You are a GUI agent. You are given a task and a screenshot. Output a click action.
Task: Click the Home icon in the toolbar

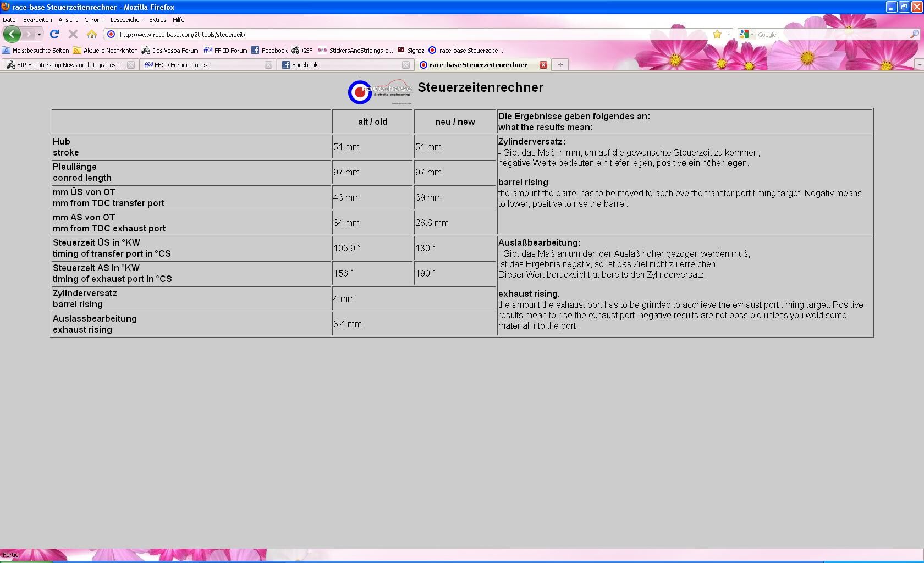(x=92, y=34)
